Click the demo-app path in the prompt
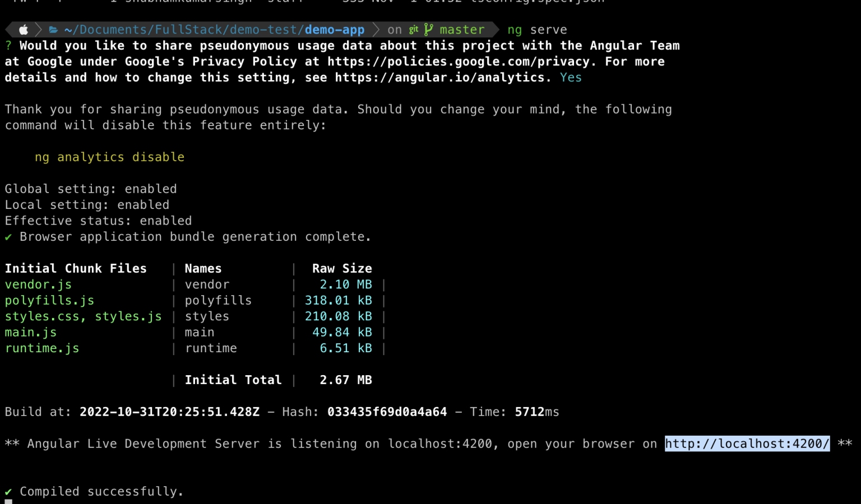 [335, 30]
